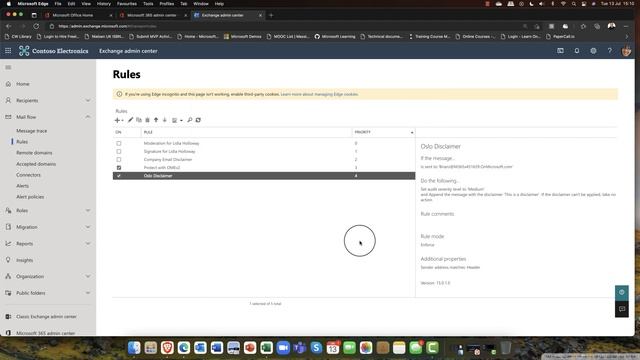The height and width of the screenshot is (360, 640).
Task: Open the Profiles menu in menu bar
Action: [x=167, y=4]
